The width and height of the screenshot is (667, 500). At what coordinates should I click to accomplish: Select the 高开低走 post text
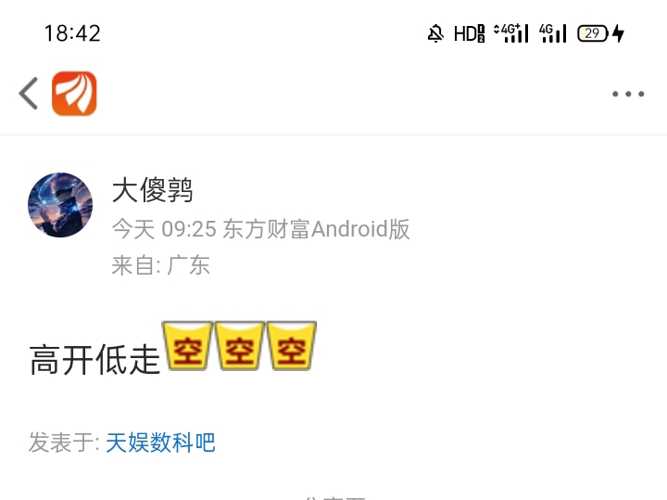click(x=94, y=360)
